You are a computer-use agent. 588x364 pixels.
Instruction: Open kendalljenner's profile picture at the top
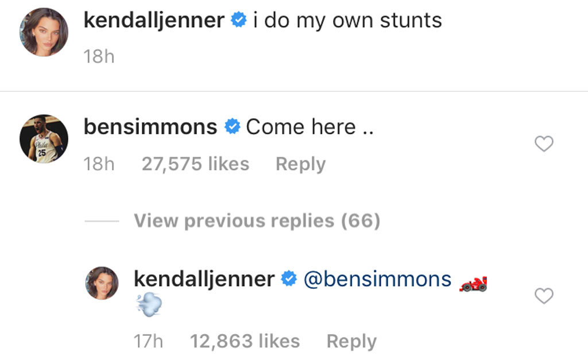(43, 32)
